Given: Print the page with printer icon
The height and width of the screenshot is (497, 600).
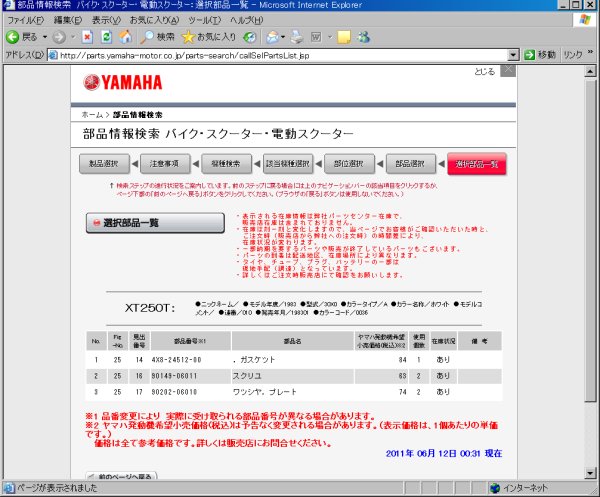Looking at the screenshot, I should pyautogui.click(x=297, y=37).
